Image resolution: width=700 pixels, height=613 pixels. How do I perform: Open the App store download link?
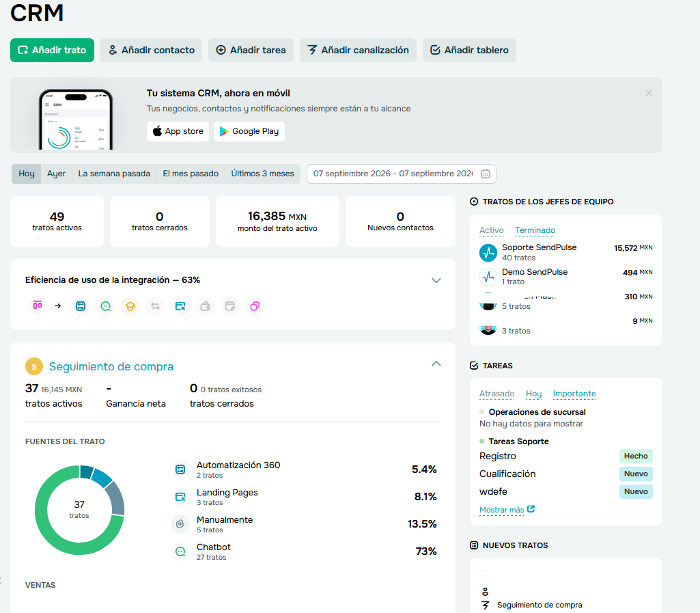coord(178,131)
